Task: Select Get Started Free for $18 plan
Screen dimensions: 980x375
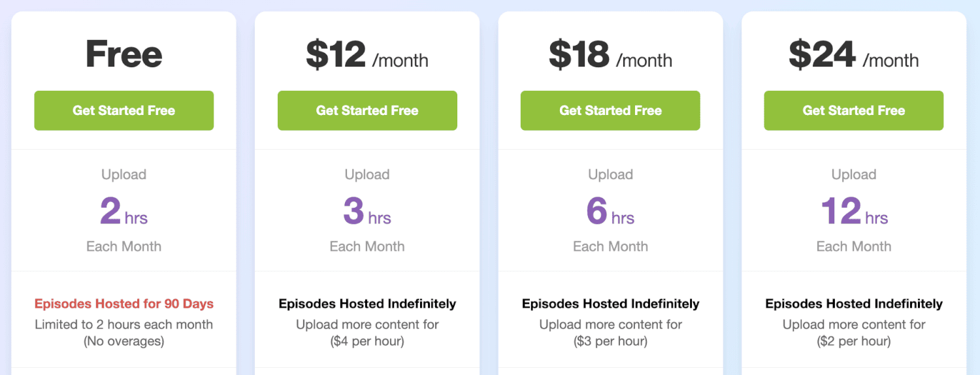Action: (x=610, y=110)
